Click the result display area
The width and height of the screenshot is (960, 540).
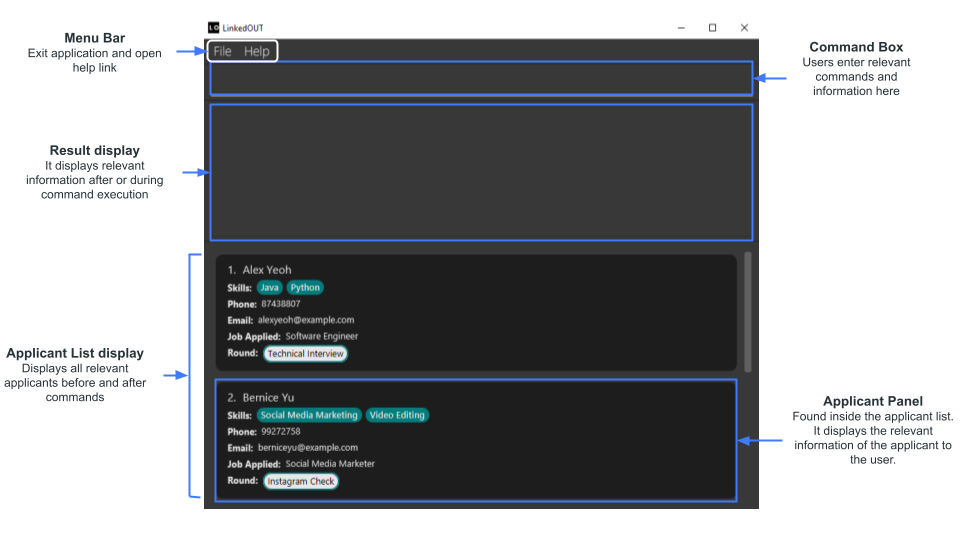[480, 171]
